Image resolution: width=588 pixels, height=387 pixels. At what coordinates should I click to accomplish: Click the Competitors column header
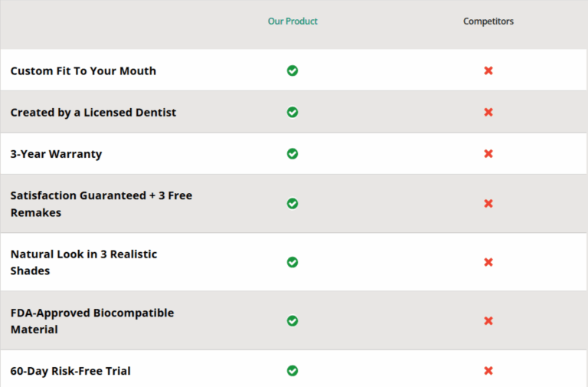pos(488,21)
